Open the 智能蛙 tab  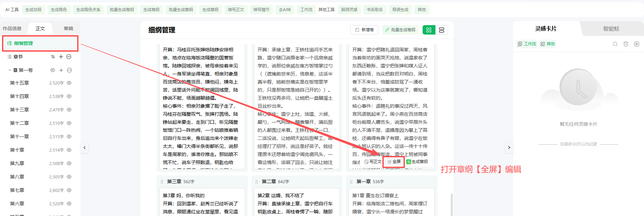tap(611, 29)
